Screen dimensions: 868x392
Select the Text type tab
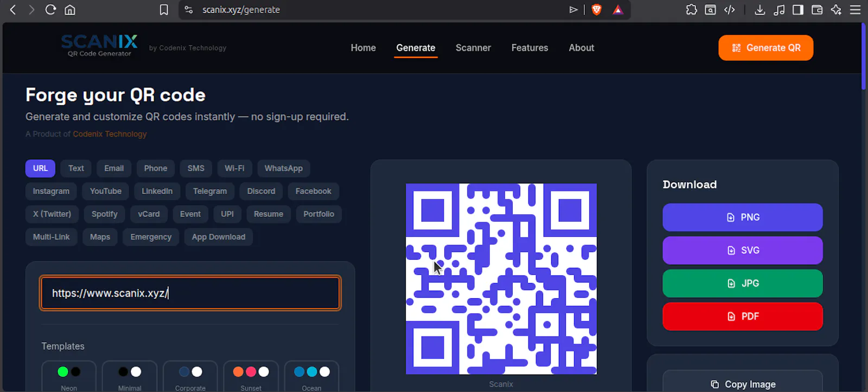(x=76, y=169)
